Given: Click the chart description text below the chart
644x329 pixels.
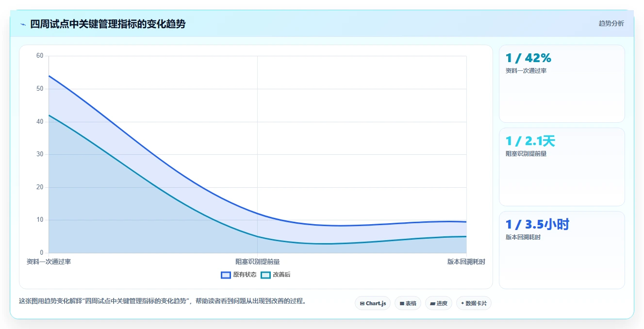Looking at the screenshot, I should point(163,301).
